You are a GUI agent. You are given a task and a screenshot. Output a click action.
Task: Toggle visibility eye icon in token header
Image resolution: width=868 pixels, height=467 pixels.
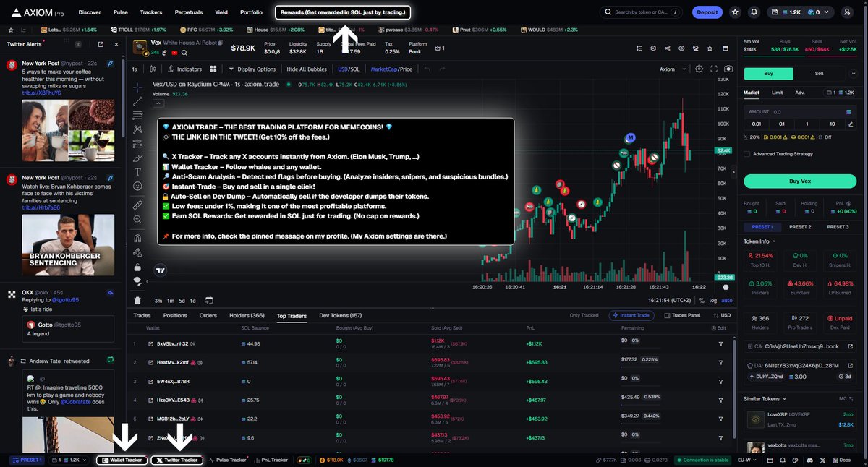click(x=681, y=48)
